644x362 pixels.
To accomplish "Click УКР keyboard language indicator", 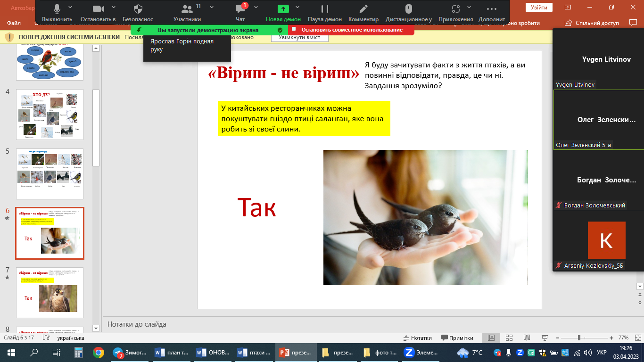I will point(602,352).
